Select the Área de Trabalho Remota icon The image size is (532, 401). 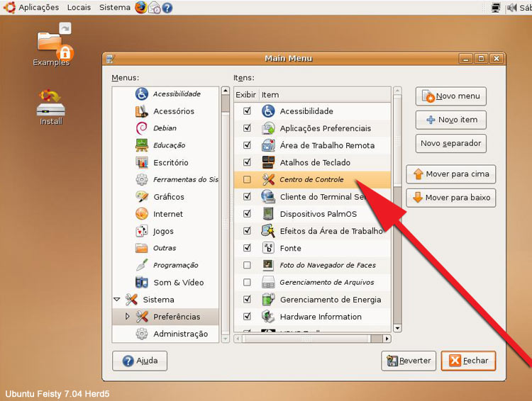[x=268, y=145]
